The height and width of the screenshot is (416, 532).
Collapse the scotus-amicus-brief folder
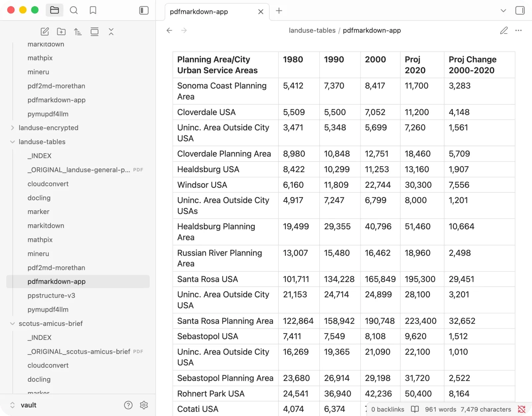pos(51,324)
